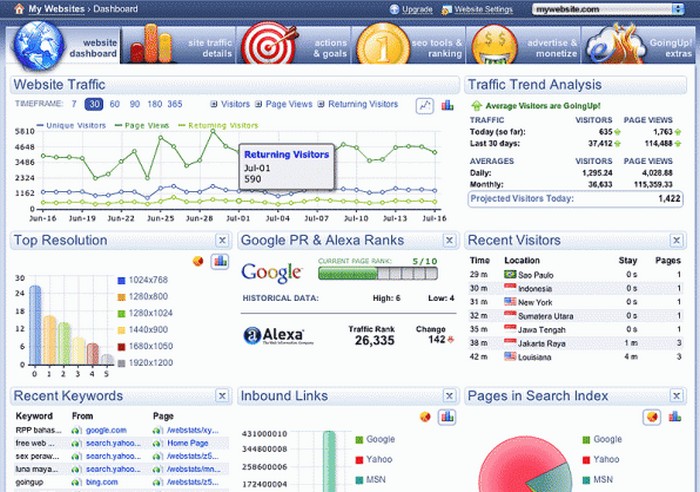Click the US flag next to Louisiana
The image size is (700, 492).
click(510, 356)
